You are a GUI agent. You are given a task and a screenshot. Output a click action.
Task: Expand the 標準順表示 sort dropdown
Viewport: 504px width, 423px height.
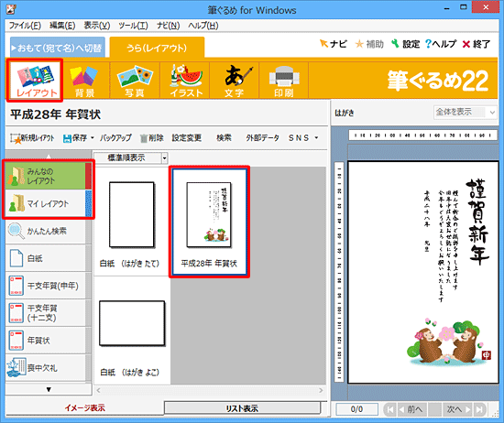131,157
